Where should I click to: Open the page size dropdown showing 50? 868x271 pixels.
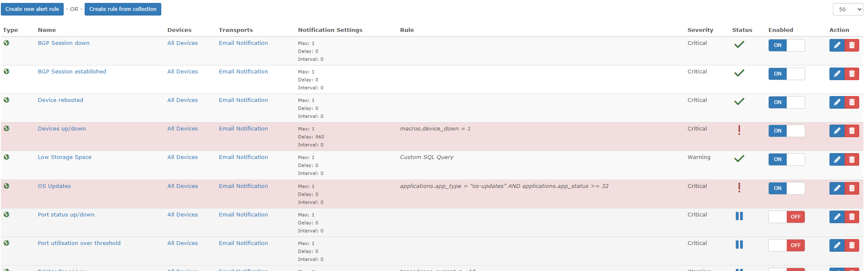847,9
